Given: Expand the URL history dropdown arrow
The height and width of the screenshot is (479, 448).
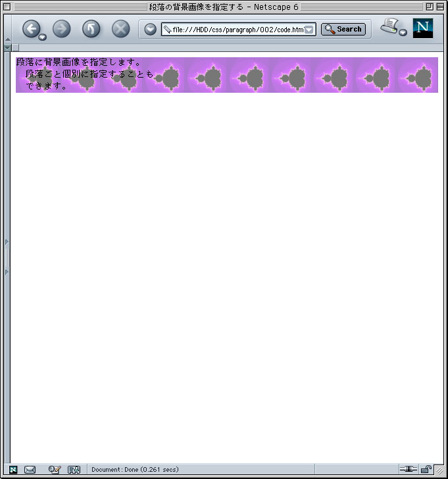Looking at the screenshot, I should 309,30.
